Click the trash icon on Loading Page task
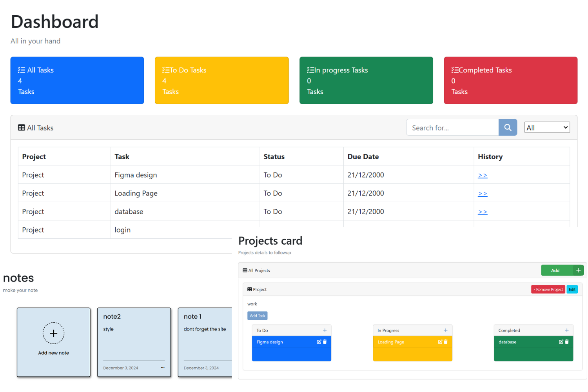This screenshot has height=392, width=588. click(x=446, y=341)
